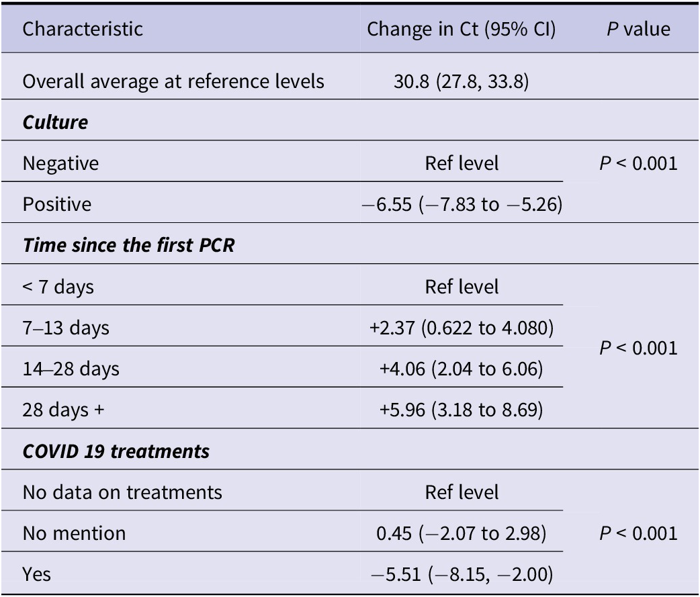700x597 pixels.
Task: Click the No data on treatments label
Action: point(122,492)
